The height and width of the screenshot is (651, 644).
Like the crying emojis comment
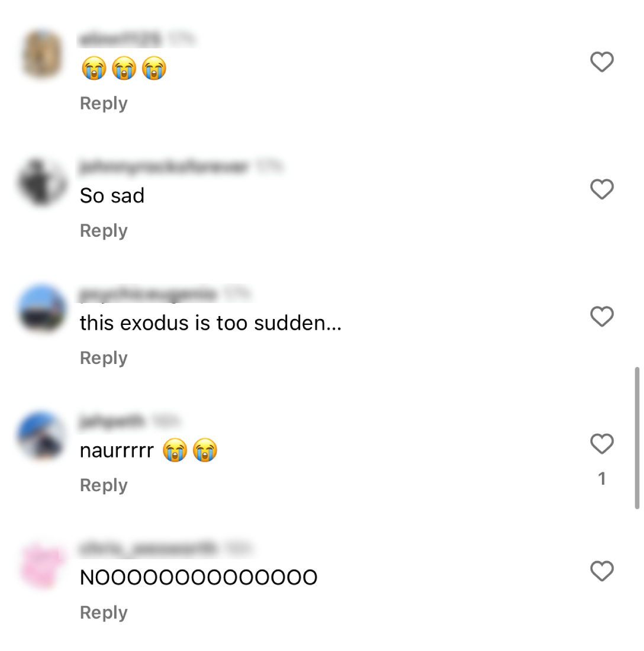(601, 62)
